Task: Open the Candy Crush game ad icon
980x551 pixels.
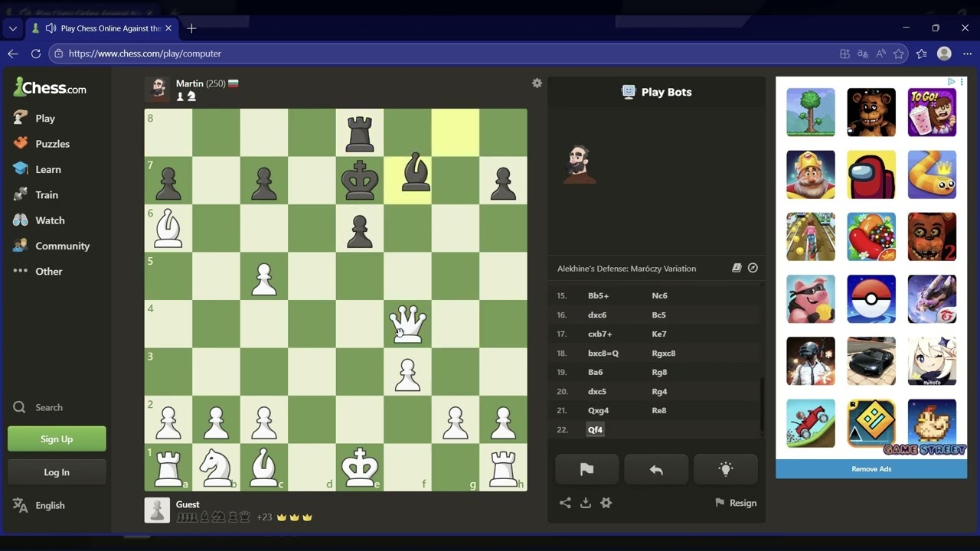Action: 871,236
